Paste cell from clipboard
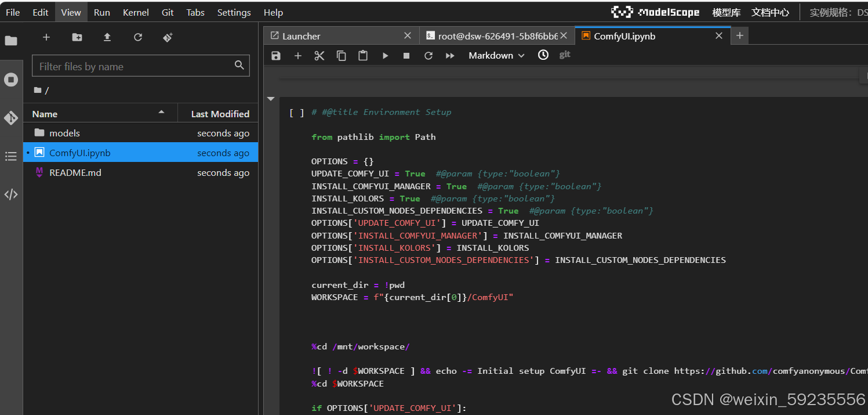The image size is (868, 415). [363, 56]
